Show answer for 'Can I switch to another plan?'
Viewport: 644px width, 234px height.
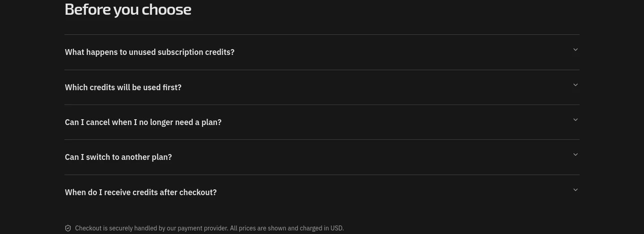coord(322,157)
